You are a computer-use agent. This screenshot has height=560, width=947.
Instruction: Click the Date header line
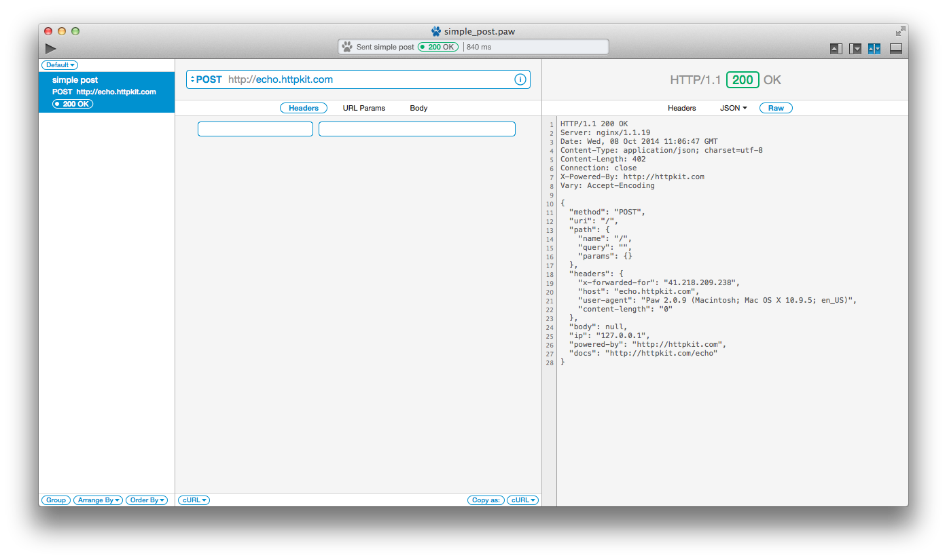(x=639, y=141)
